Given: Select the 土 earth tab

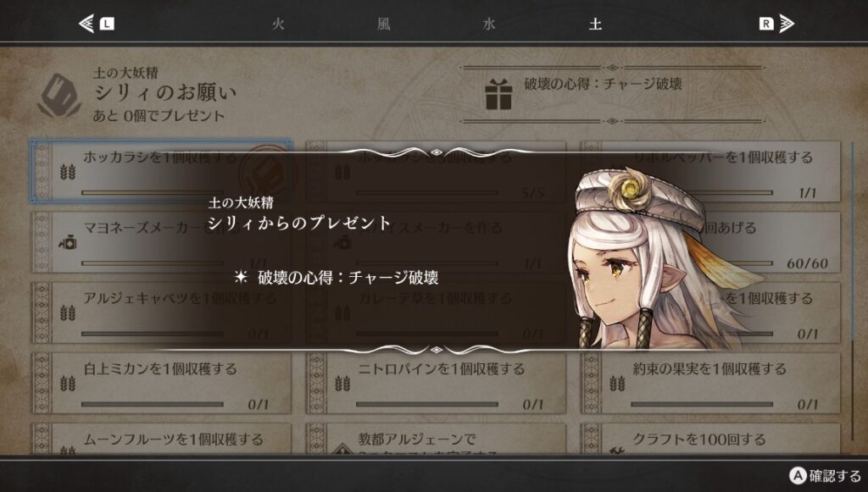Looking at the screenshot, I should click(x=595, y=24).
